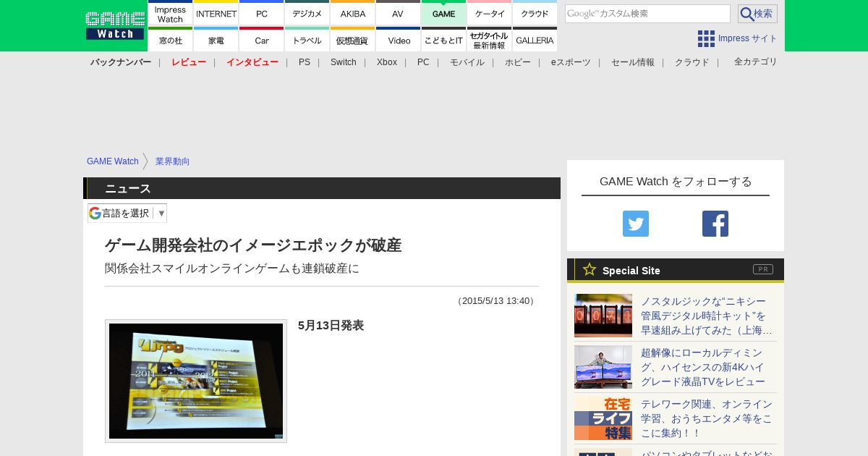Image resolution: width=868 pixels, height=456 pixels.
Task: Open Impress サイト grid menu
Action: (737, 38)
